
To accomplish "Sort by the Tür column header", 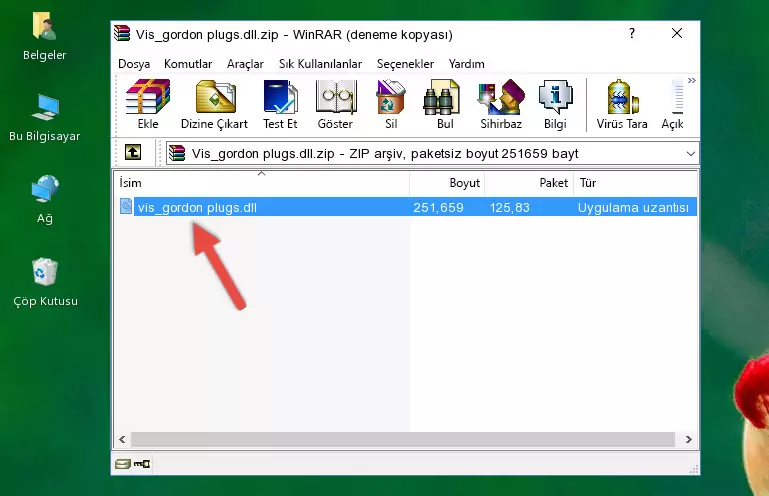I will click(635, 183).
